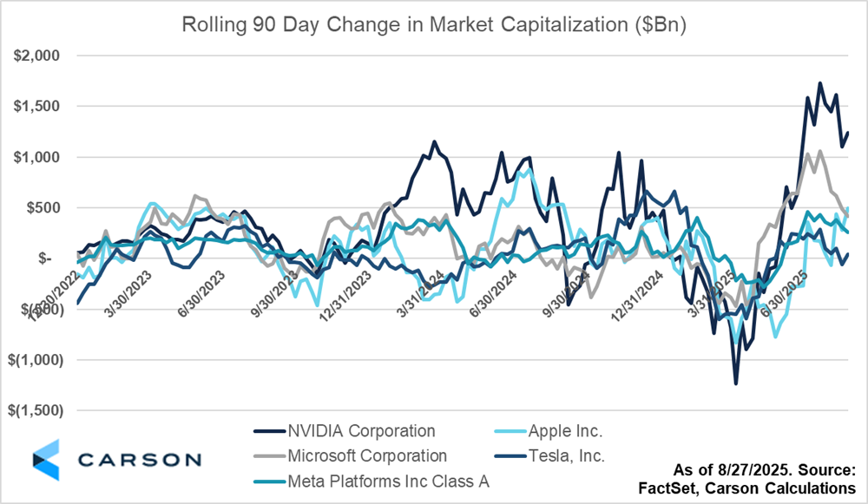Select the Apple Inc. legend label

click(565, 430)
